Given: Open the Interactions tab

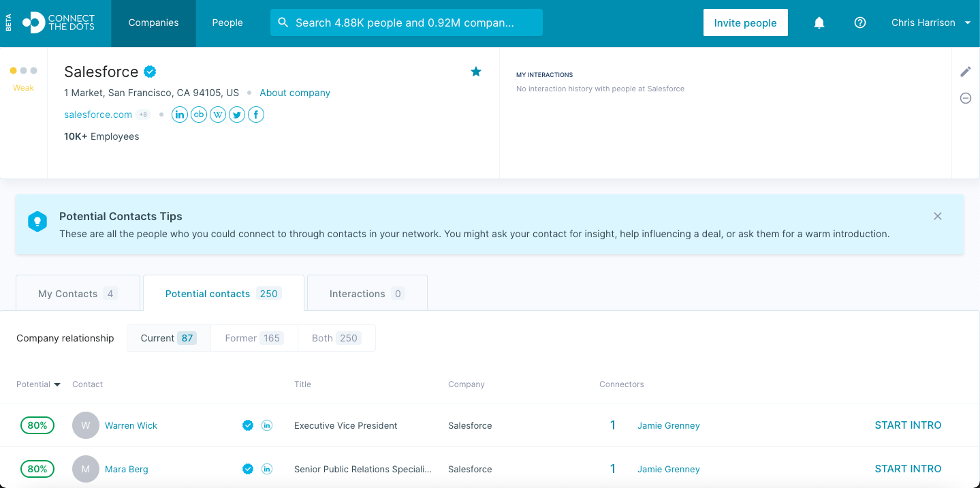Looking at the screenshot, I should tap(367, 294).
